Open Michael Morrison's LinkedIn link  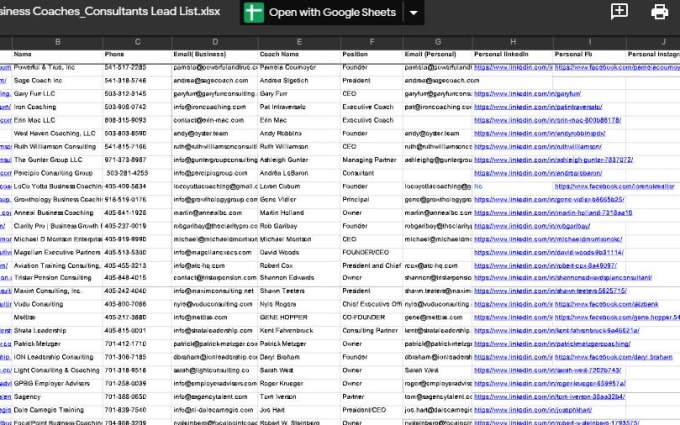click(548, 239)
